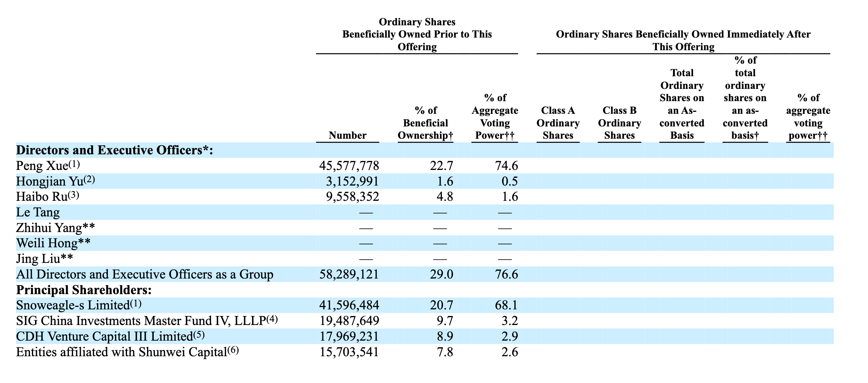868x383 pixels.
Task: Select Peng Xue's voting power 74.6
Action: [x=507, y=166]
